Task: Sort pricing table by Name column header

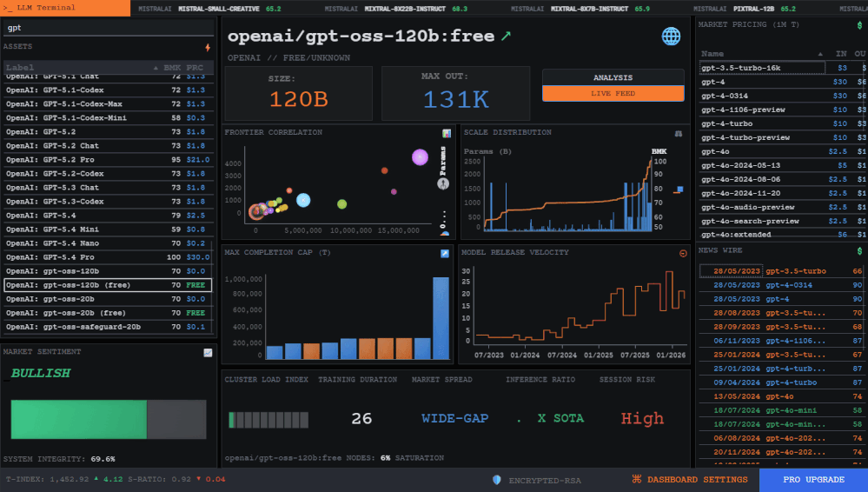Action: click(762, 54)
